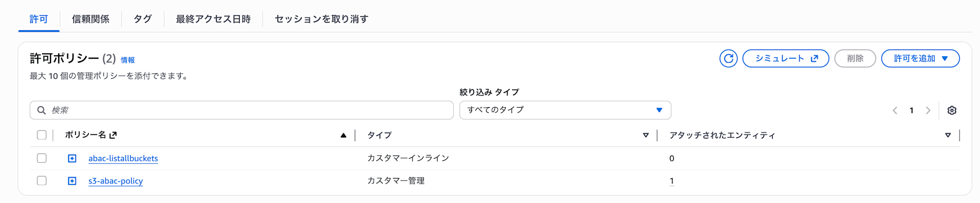The height and width of the screenshot is (203, 980).
Task: Open table preferences gear icon
Action: [952, 111]
